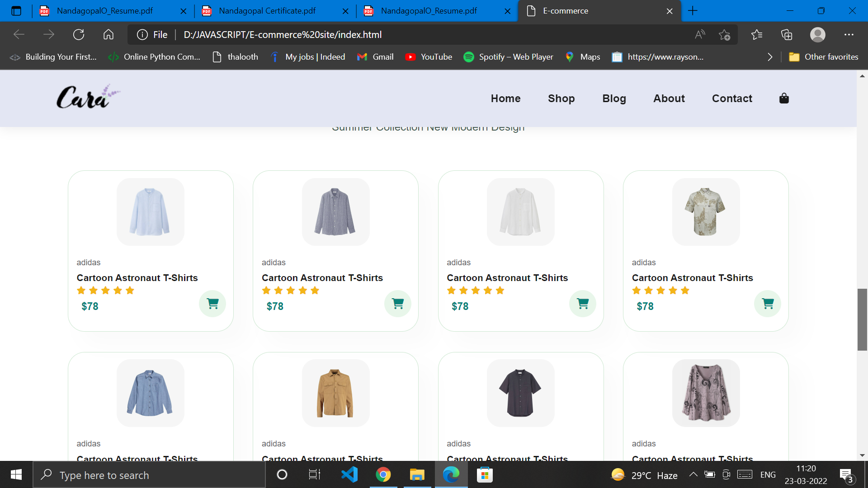The height and width of the screenshot is (488, 868).
Task: Add the checkered navy shirt to cart
Action: click(x=398, y=304)
